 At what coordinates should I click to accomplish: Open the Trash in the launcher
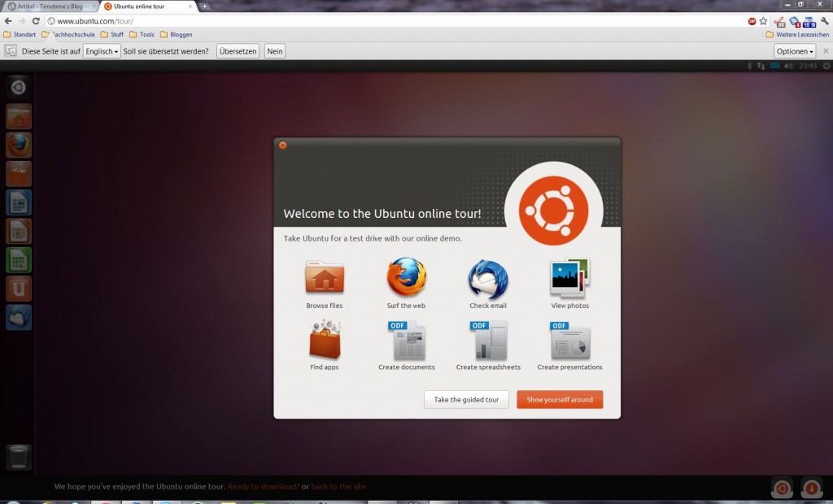click(x=19, y=457)
